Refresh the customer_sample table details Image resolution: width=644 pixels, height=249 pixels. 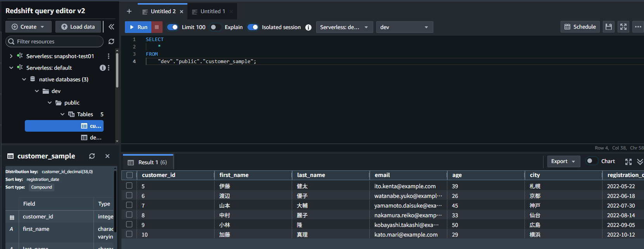pos(92,156)
